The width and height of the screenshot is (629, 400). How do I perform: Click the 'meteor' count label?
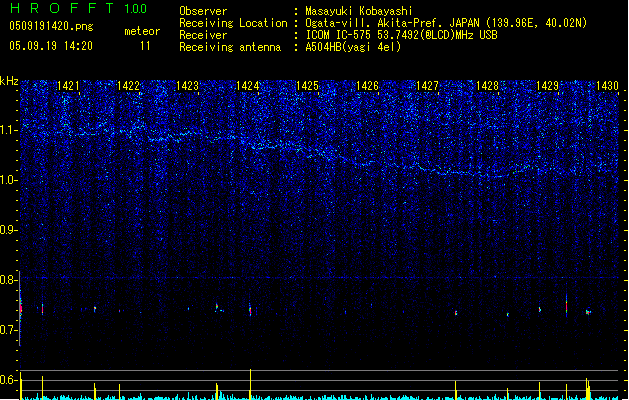click(142, 31)
